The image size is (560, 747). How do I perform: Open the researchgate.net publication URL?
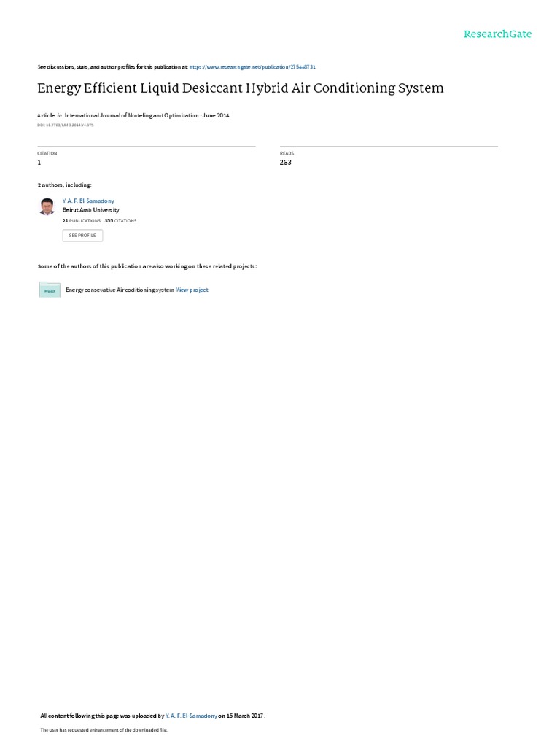coord(252,67)
